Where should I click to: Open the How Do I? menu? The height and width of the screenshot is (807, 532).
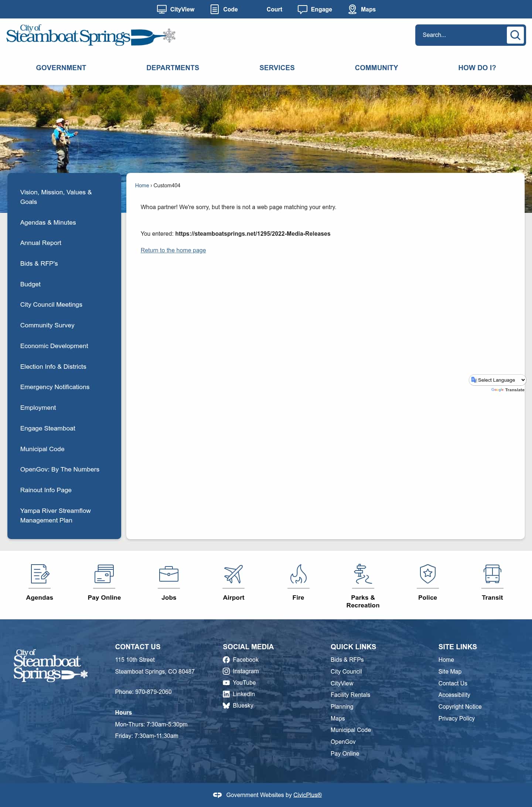pyautogui.click(x=477, y=68)
